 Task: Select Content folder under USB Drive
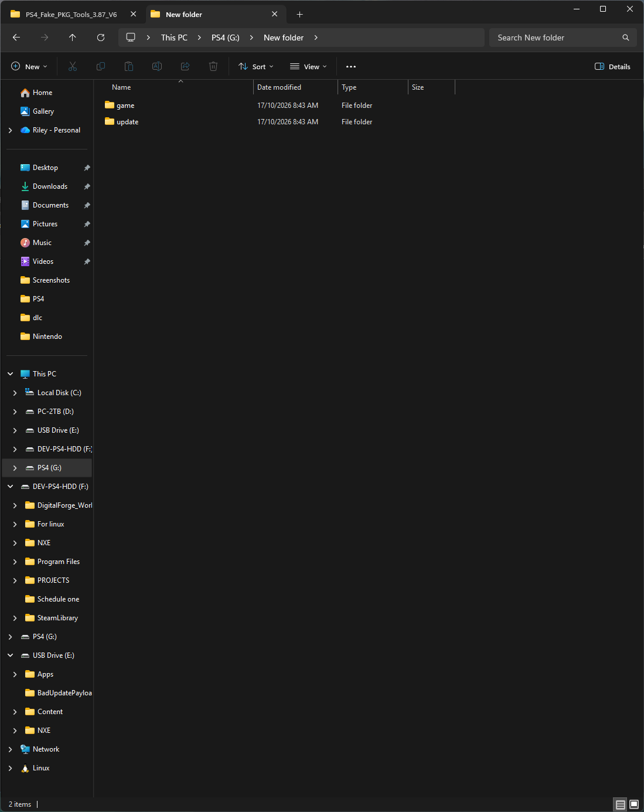[45, 712]
